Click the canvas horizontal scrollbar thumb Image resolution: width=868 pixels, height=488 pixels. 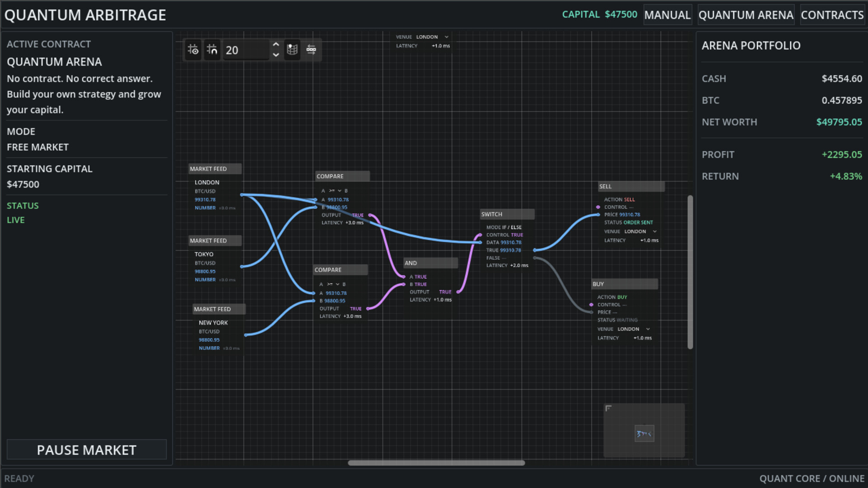(436, 463)
